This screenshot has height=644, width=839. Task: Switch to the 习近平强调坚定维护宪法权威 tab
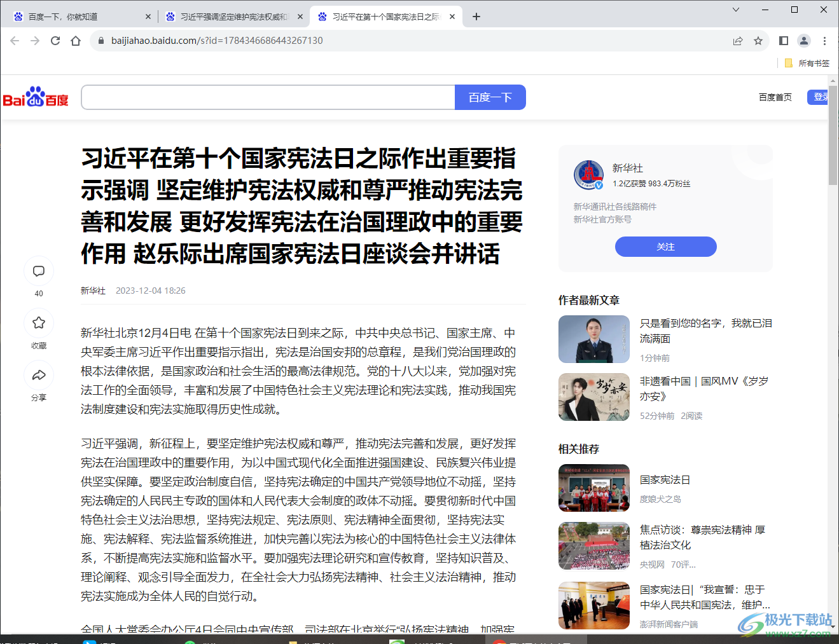232,17
